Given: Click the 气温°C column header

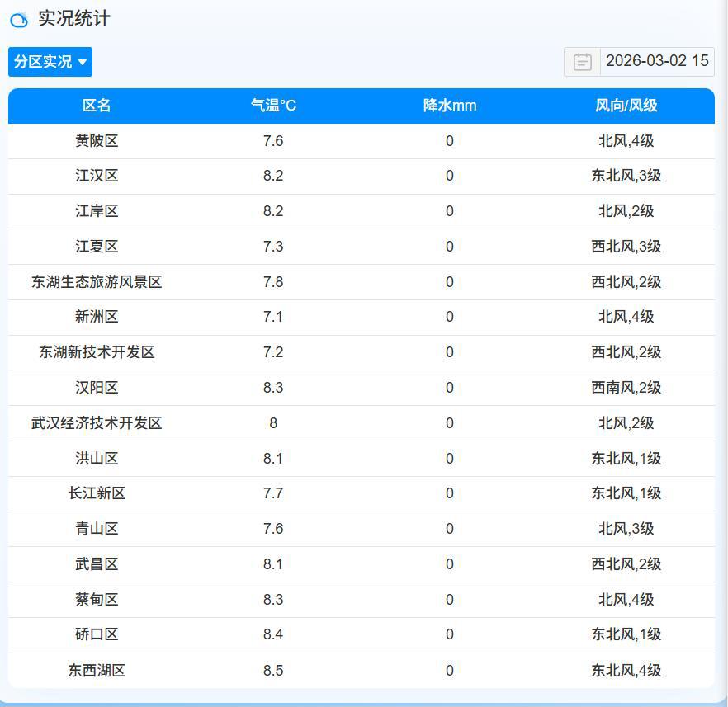Looking at the screenshot, I should (272, 106).
